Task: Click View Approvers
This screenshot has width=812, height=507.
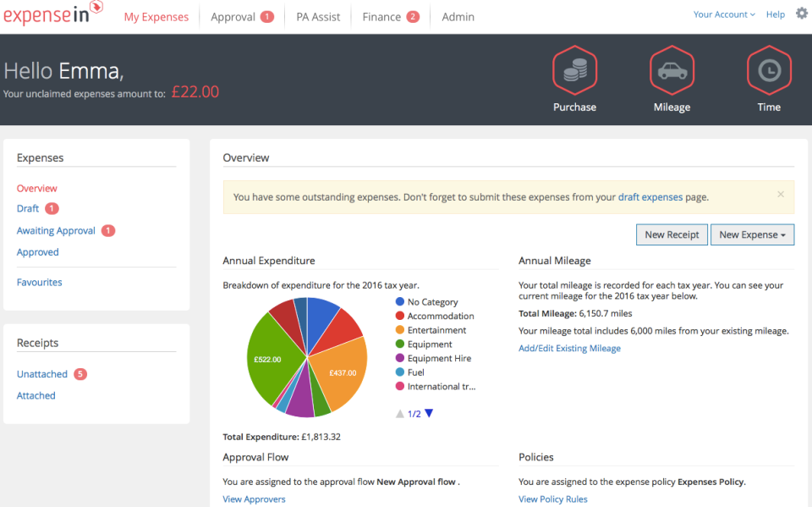Action: pyautogui.click(x=253, y=499)
